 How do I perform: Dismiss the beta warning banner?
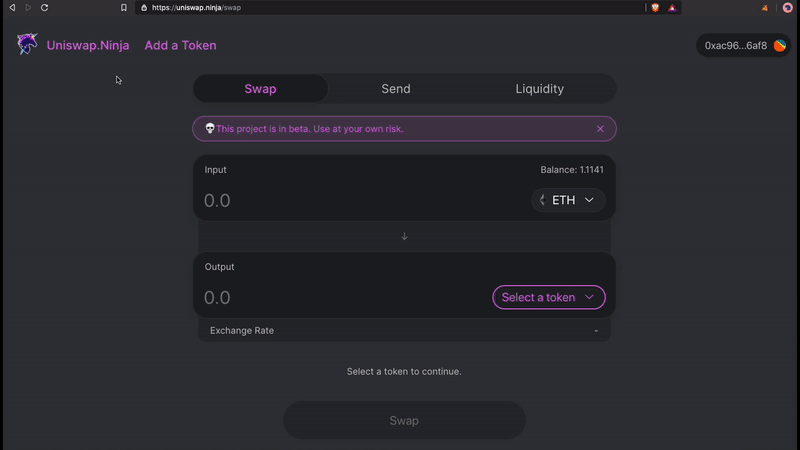(600, 129)
